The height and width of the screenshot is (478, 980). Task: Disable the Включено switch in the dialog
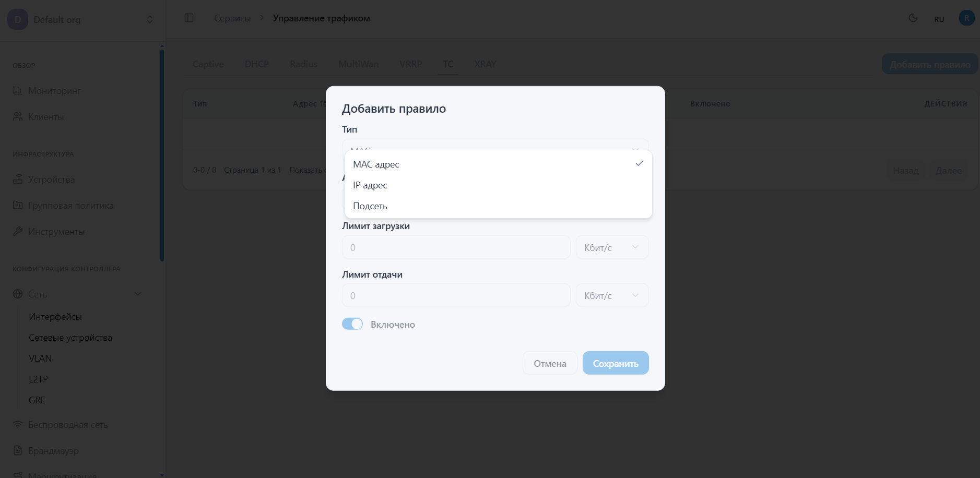tap(352, 324)
